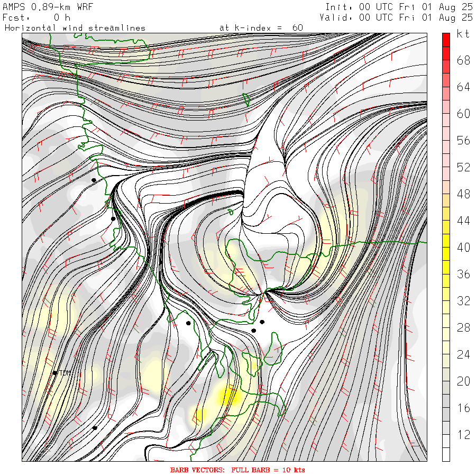The width and height of the screenshot is (476, 476).
Task: Click the 'Fcst: 0 h' forecast hour text
Action: [36, 17]
